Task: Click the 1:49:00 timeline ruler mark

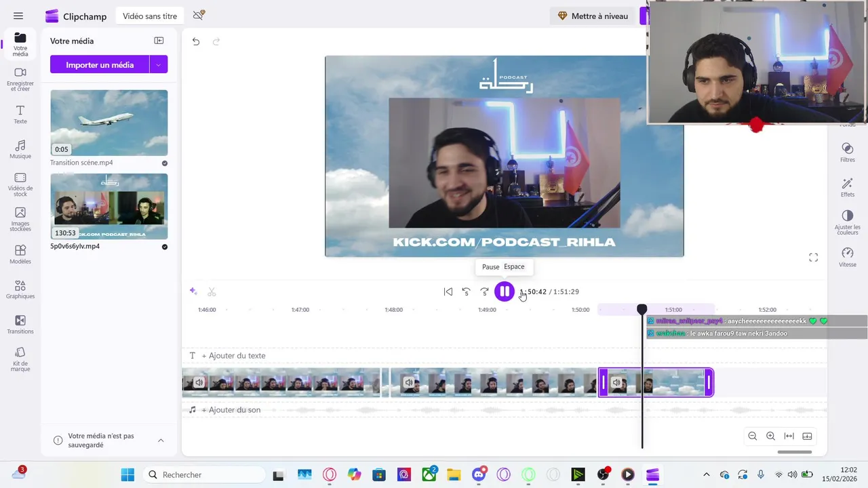Action: coord(487,310)
